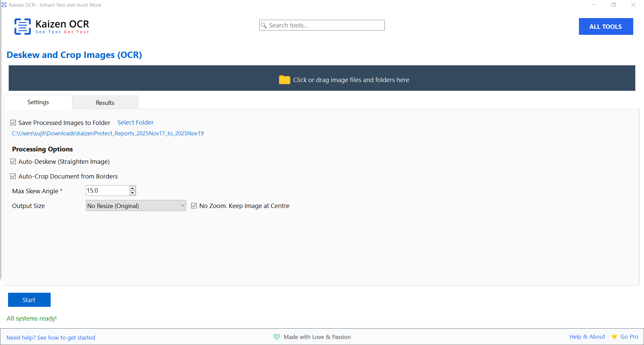This screenshot has height=345, width=644.
Task: Click the green heart icon in footer
Action: [276, 337]
